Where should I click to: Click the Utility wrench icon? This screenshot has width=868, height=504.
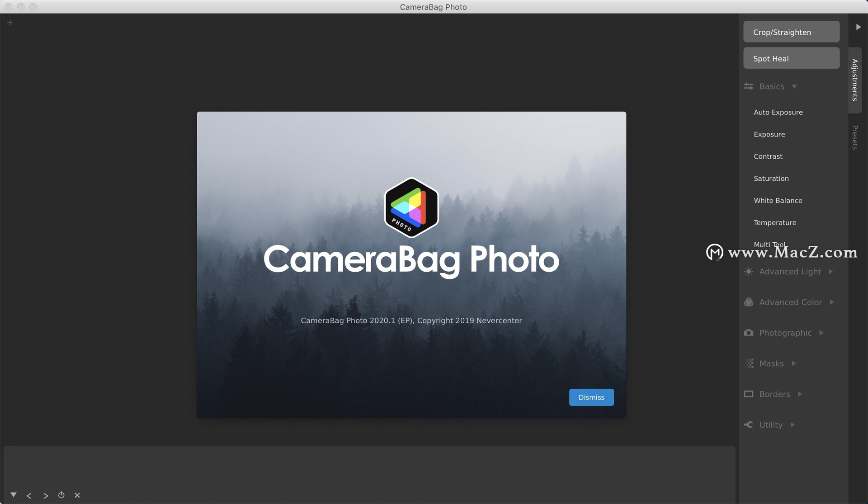(749, 425)
